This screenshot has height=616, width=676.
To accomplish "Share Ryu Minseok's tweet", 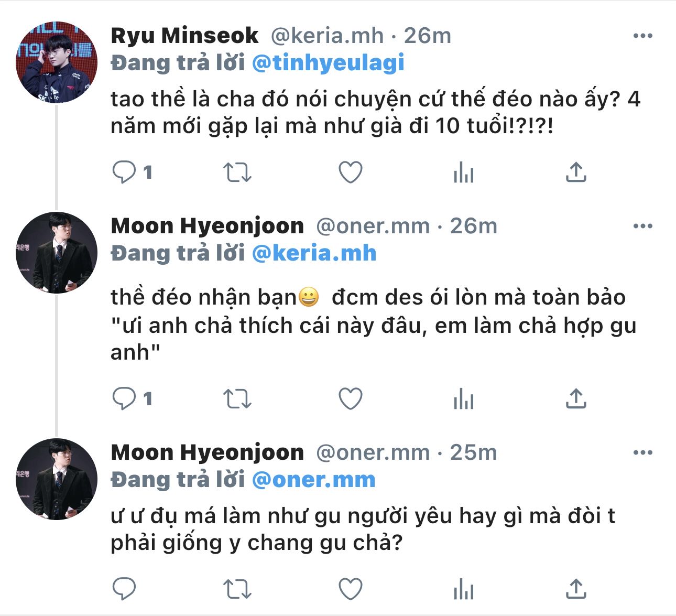I will click(576, 172).
